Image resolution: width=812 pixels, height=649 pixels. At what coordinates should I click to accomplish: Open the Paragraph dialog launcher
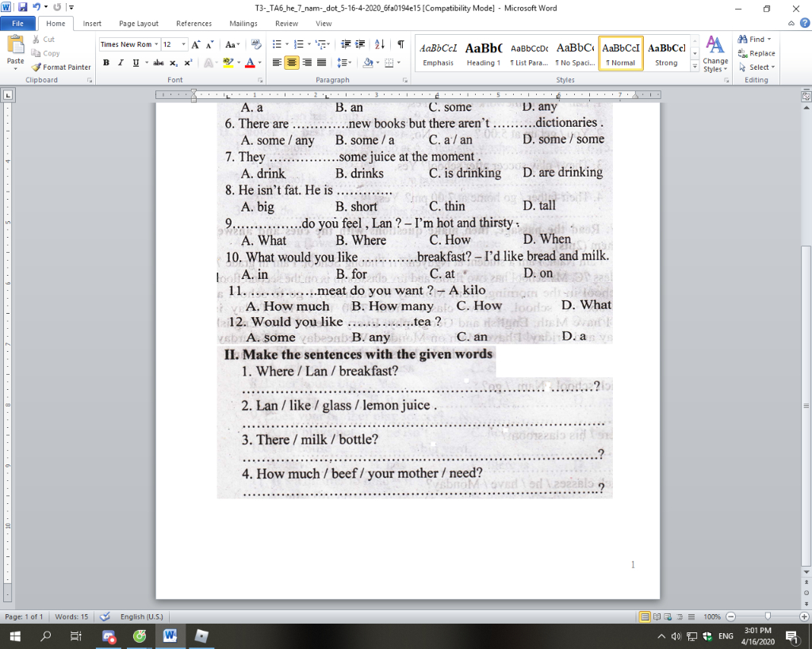coord(405,80)
